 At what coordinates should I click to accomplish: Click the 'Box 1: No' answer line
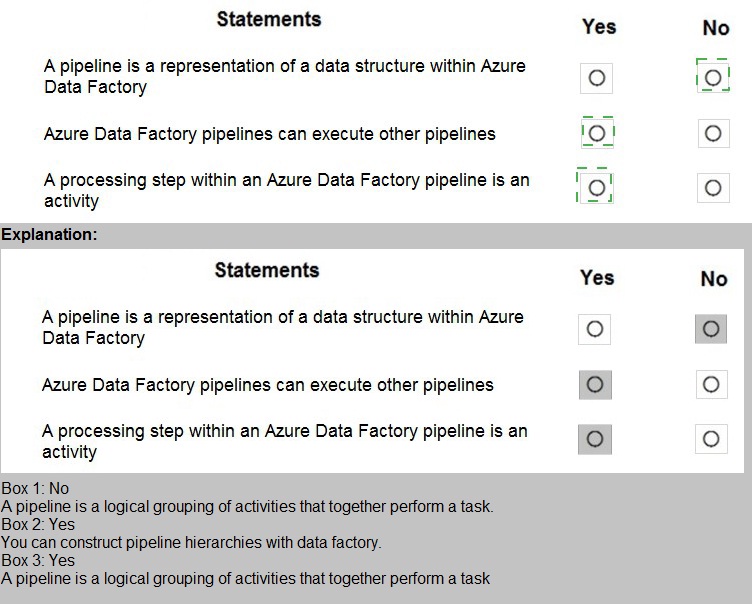tap(35, 489)
